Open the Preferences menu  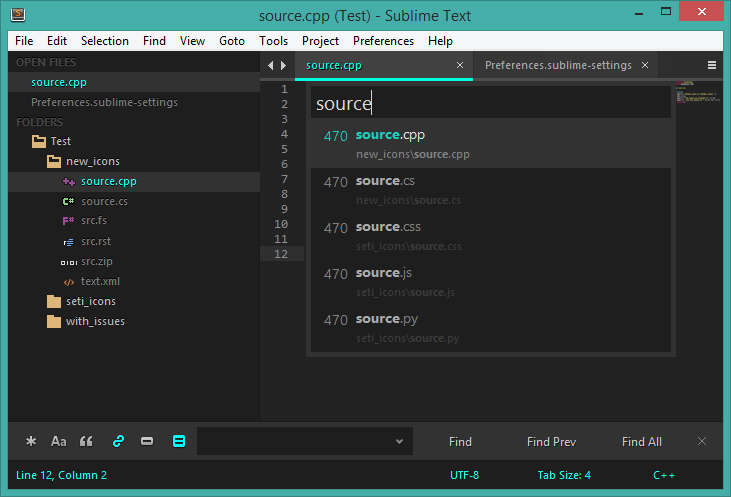tap(383, 41)
